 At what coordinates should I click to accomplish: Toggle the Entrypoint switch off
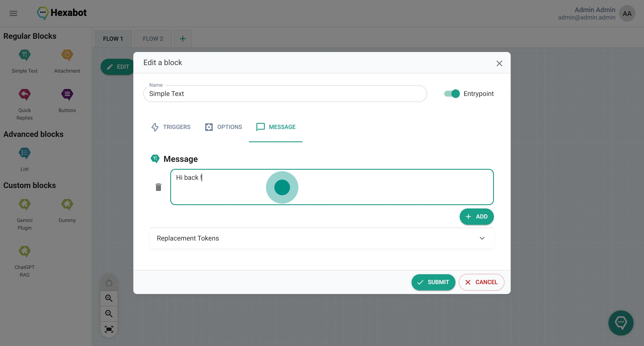click(452, 94)
